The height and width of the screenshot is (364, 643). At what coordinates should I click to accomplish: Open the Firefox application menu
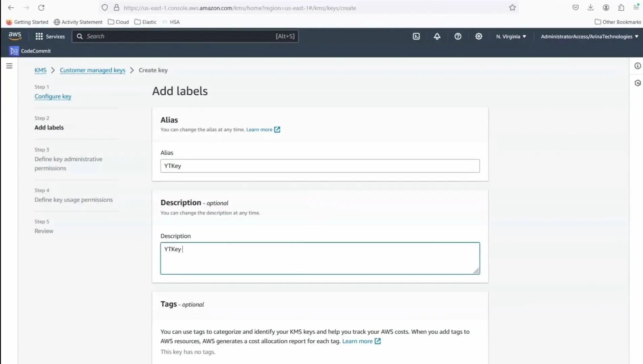point(636,7)
